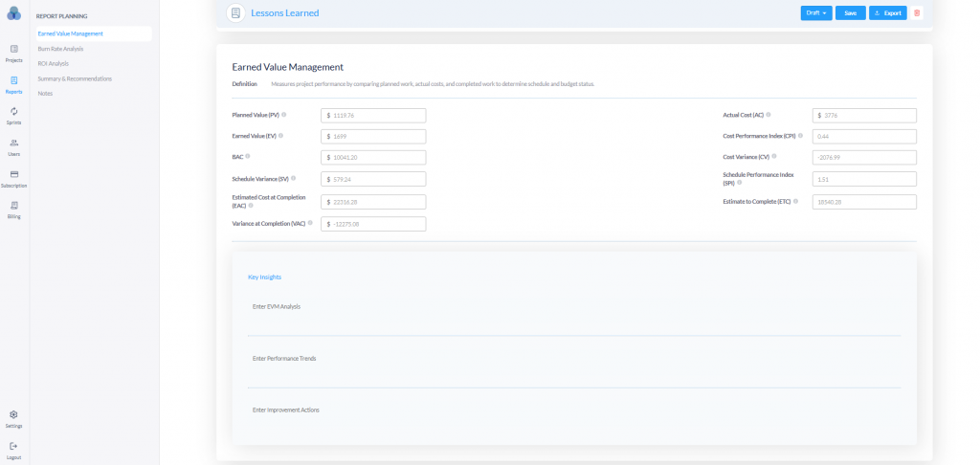Show info for Actual Cost (AC)
The height and width of the screenshot is (465, 980).
(x=768, y=115)
